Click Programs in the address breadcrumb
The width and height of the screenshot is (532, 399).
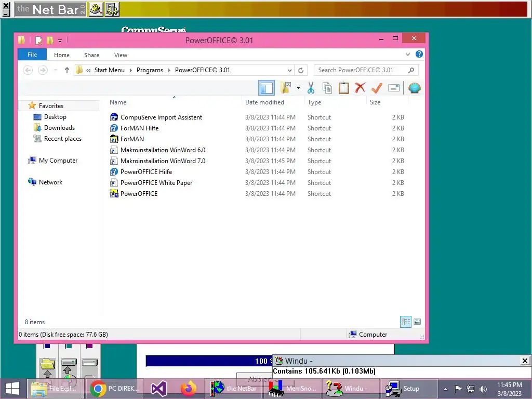(150, 70)
